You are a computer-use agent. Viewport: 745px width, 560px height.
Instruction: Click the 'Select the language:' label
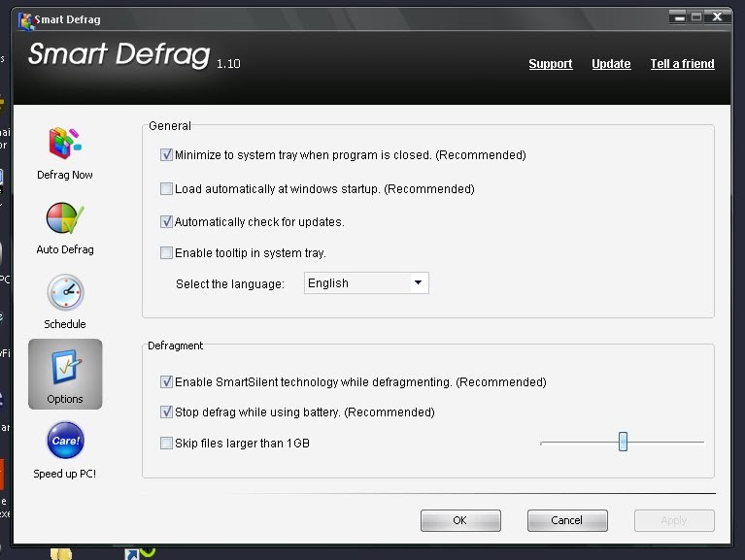[230, 283]
